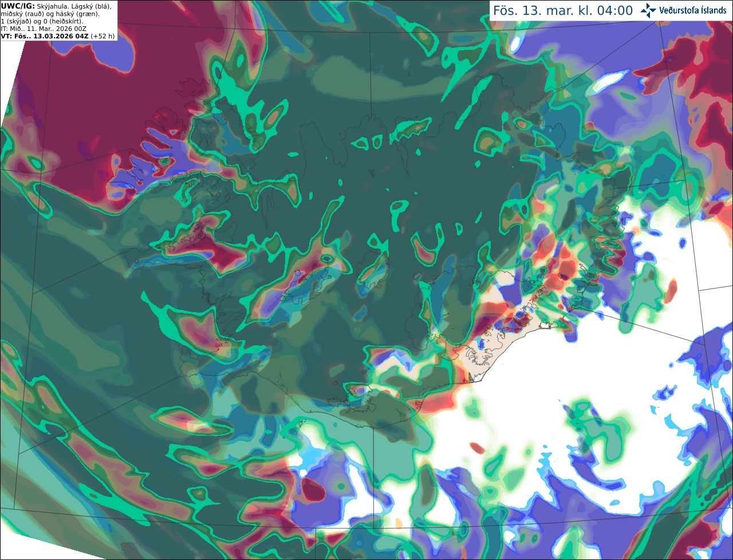
Task: Click the "miðský (rauð) og háský (græn)." line
Action: click(x=50, y=14)
